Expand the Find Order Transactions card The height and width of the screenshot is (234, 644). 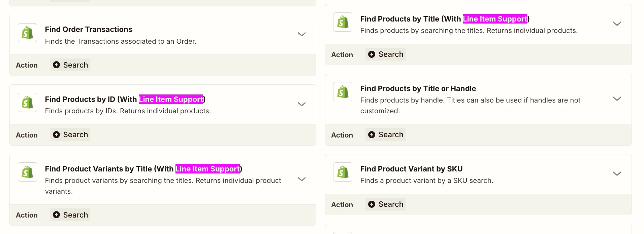point(301,34)
